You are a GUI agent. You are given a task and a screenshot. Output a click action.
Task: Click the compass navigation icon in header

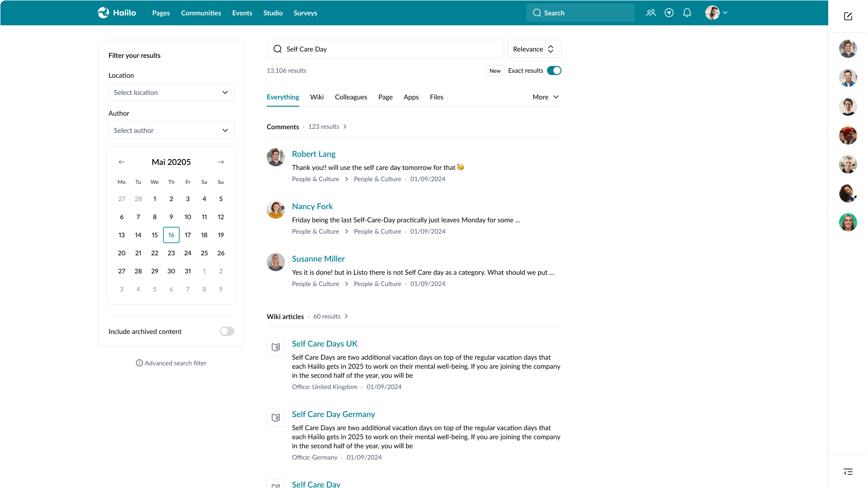click(x=669, y=13)
